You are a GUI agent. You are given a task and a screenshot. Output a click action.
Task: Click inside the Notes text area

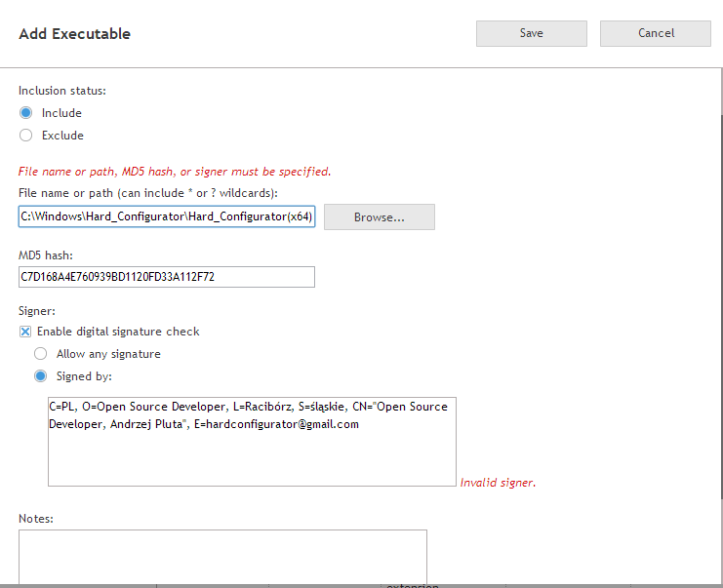tap(222, 557)
